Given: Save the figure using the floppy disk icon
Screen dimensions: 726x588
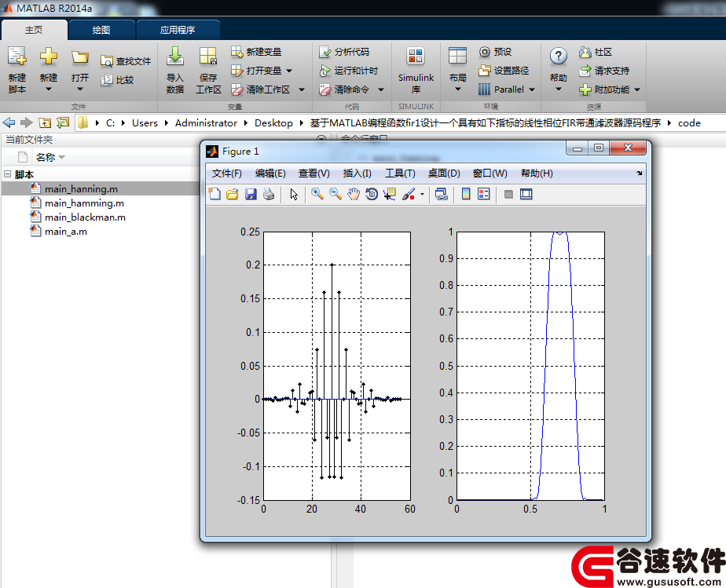Looking at the screenshot, I should point(251,195).
